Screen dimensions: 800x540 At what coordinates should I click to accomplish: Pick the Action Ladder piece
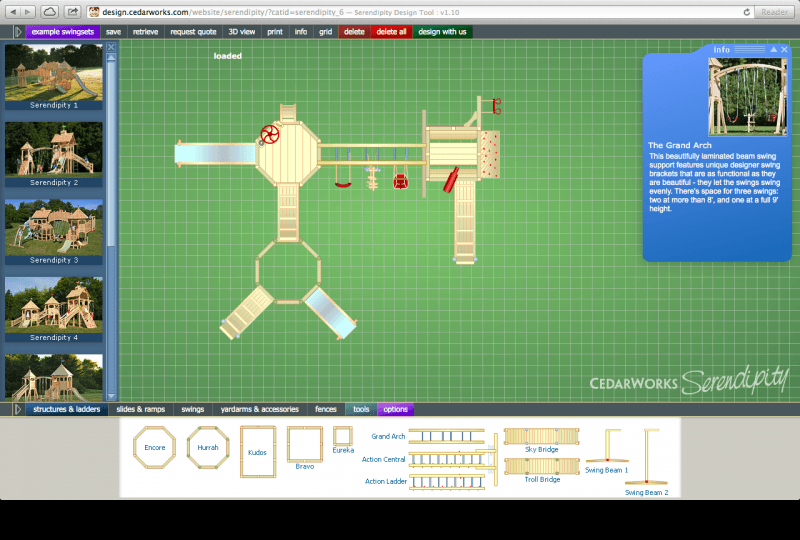[x=446, y=481]
